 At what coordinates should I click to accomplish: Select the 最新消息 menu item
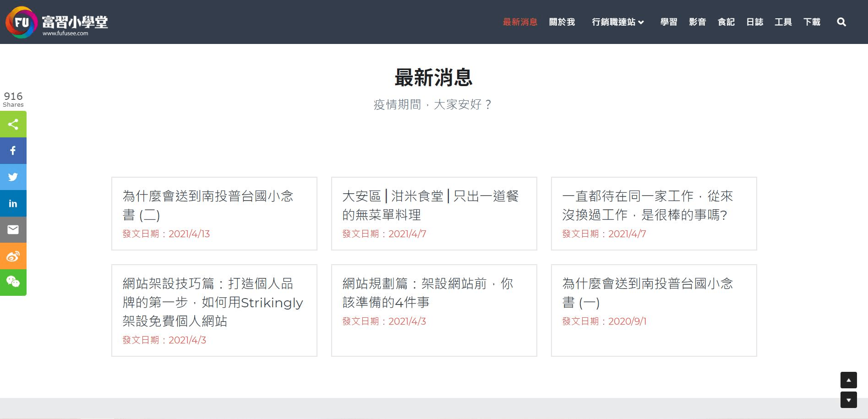tap(520, 22)
